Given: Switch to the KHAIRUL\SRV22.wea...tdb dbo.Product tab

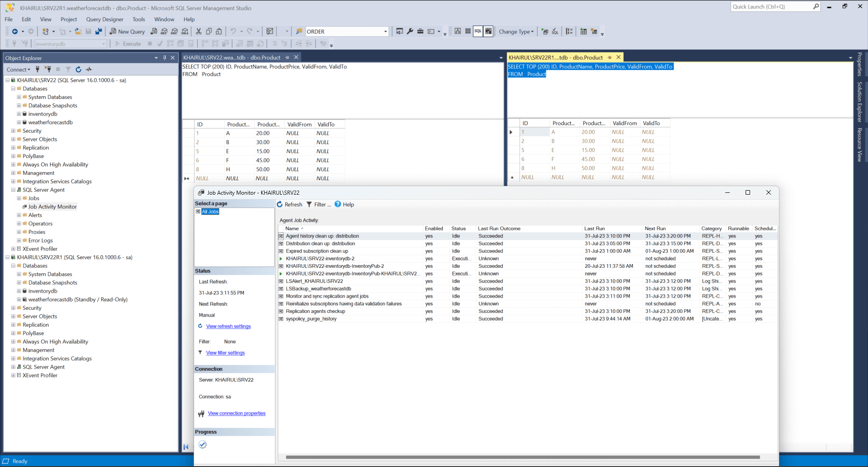Looking at the screenshot, I should (232, 58).
